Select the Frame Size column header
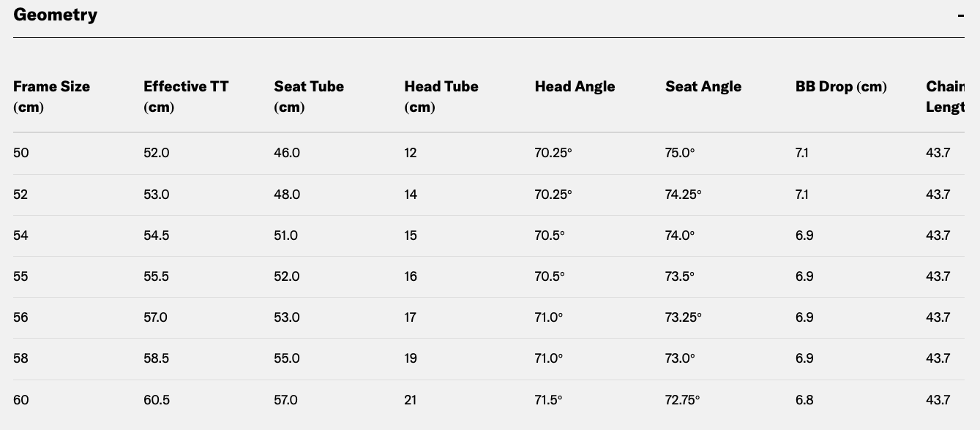The height and width of the screenshot is (430, 980). [51, 97]
